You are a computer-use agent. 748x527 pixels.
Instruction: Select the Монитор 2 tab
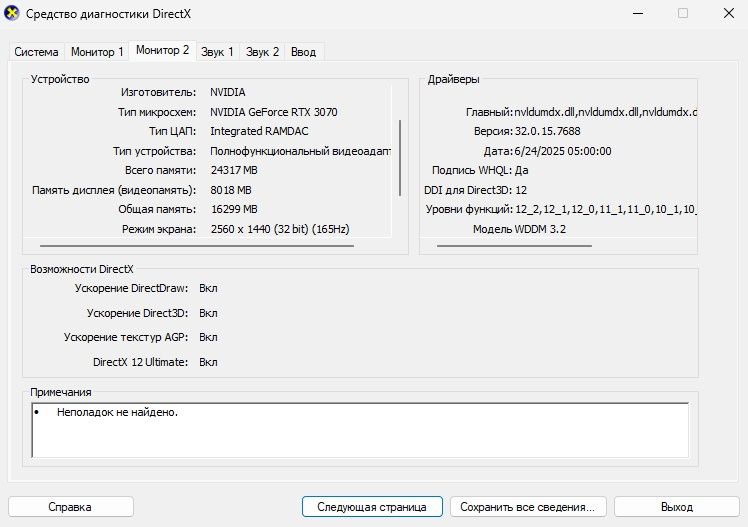[x=162, y=50]
